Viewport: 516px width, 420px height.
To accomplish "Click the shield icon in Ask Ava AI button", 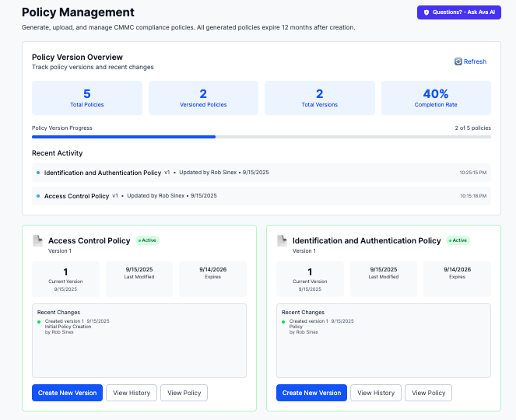I will (426, 12).
